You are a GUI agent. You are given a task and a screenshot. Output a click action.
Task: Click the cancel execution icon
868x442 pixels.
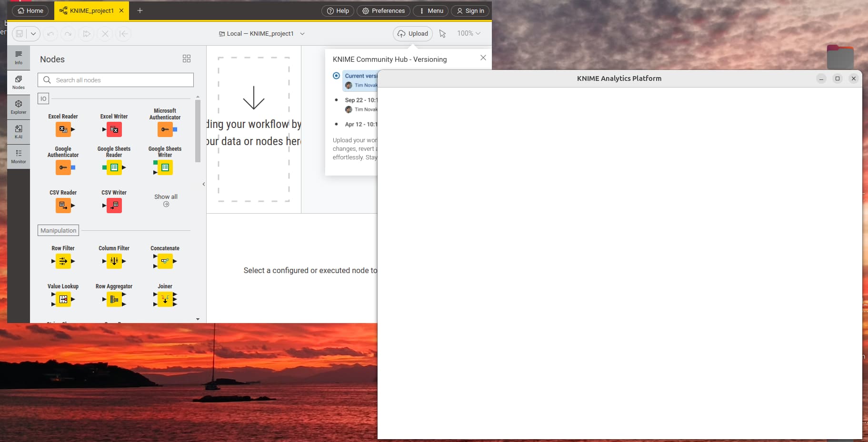(x=105, y=34)
